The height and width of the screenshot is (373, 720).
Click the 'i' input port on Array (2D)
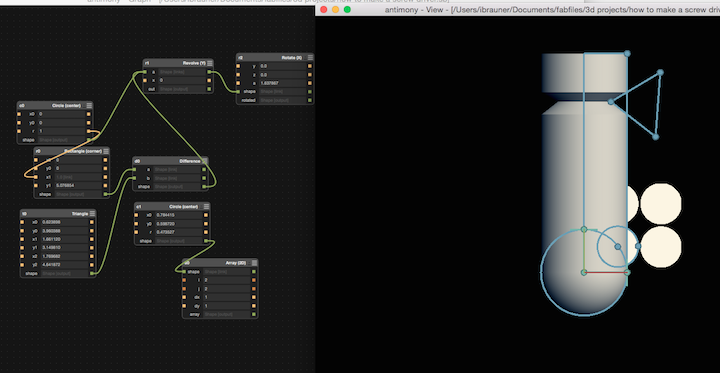(185, 280)
